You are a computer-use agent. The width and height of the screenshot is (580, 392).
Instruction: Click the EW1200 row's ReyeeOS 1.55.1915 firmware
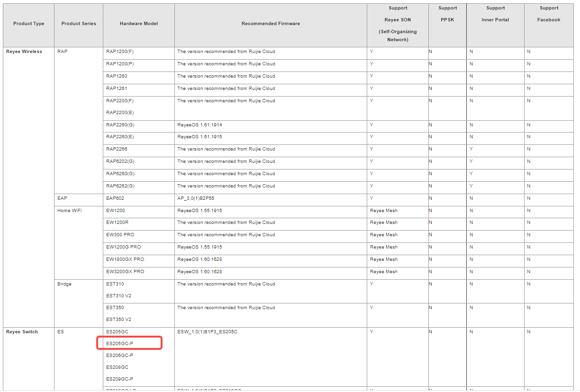pos(199,211)
